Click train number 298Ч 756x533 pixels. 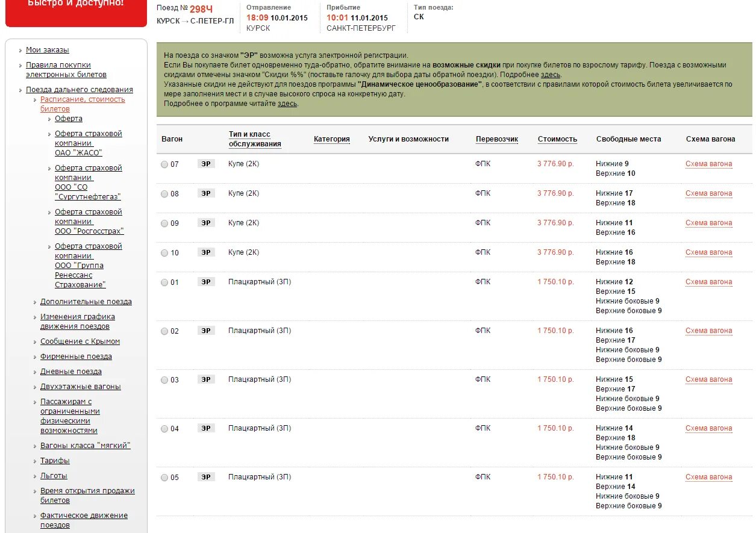tap(201, 8)
